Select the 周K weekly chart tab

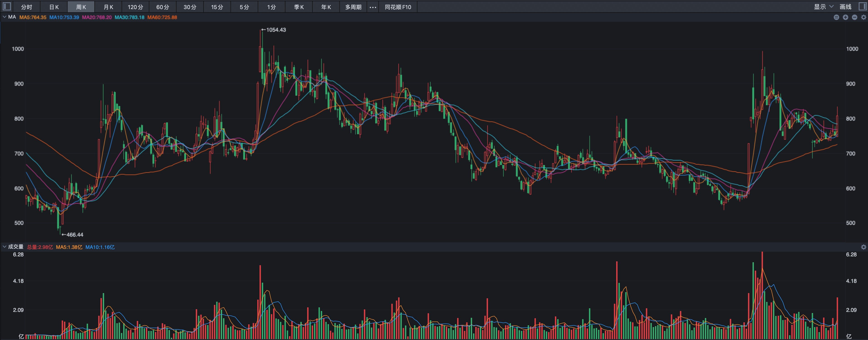(81, 7)
